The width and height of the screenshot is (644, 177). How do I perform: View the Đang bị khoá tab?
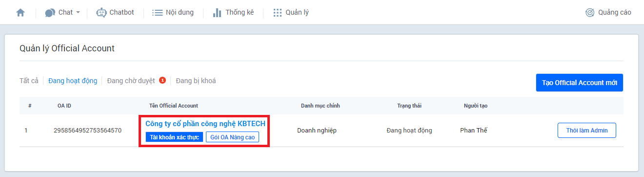click(196, 81)
